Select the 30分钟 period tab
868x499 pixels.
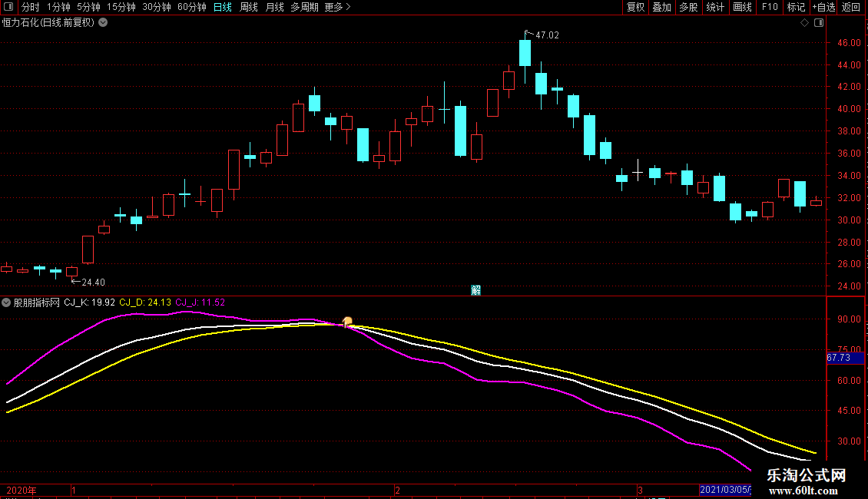tap(157, 7)
